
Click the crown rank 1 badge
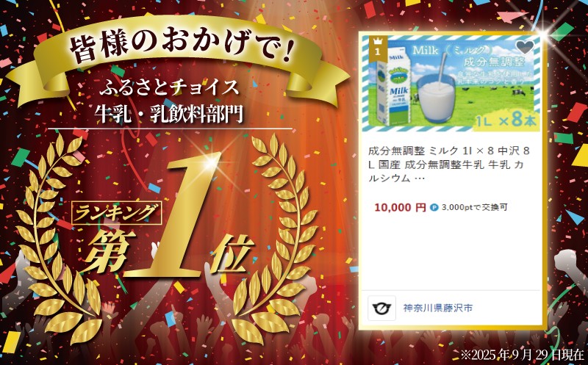click(x=377, y=48)
